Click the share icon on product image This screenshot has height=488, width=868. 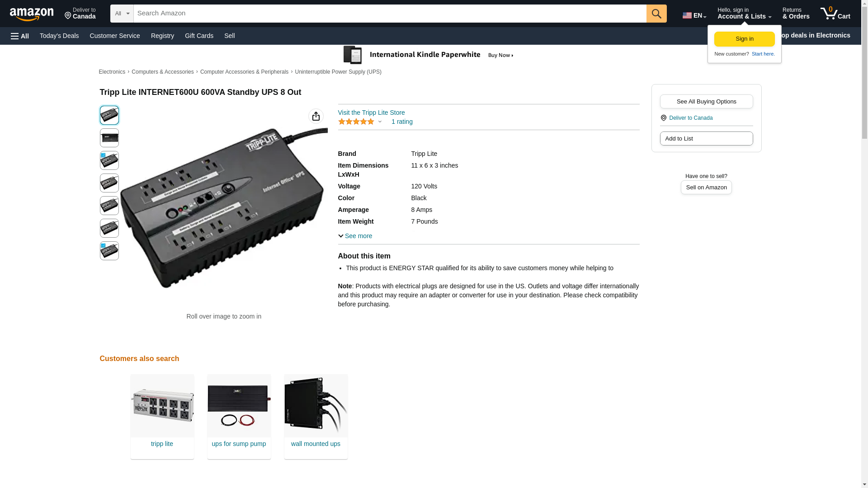click(x=316, y=116)
